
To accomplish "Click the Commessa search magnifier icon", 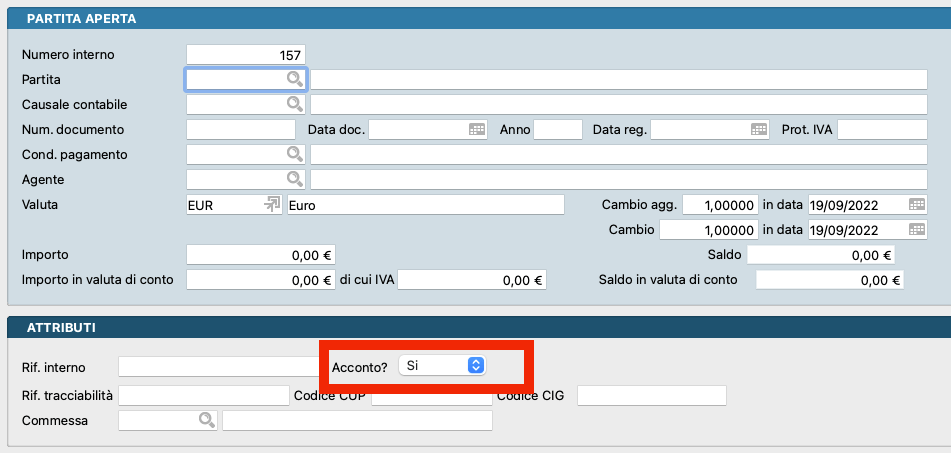I will pyautogui.click(x=206, y=420).
